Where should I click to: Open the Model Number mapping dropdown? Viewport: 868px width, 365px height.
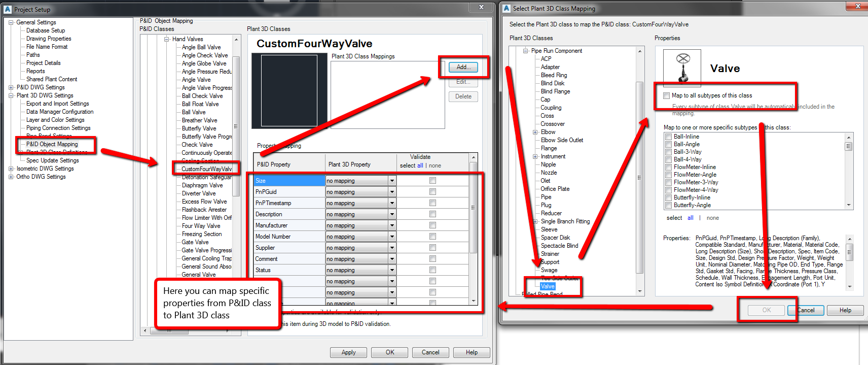click(x=392, y=237)
